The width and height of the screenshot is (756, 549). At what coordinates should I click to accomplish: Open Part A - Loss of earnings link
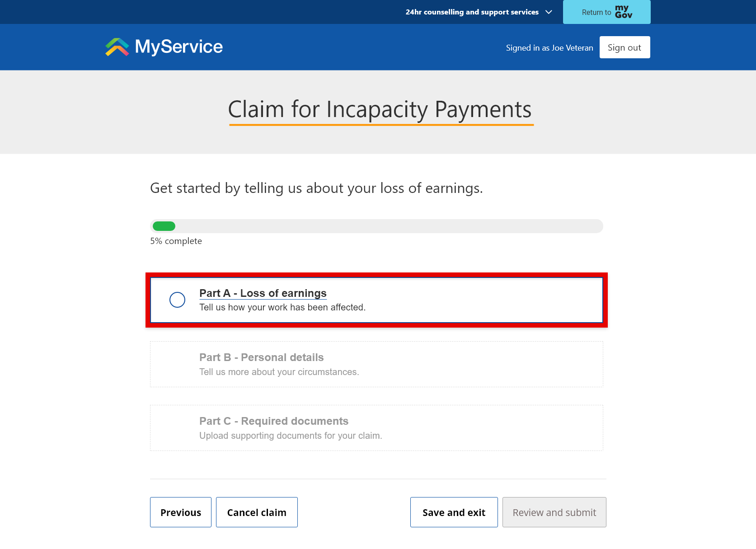263,293
